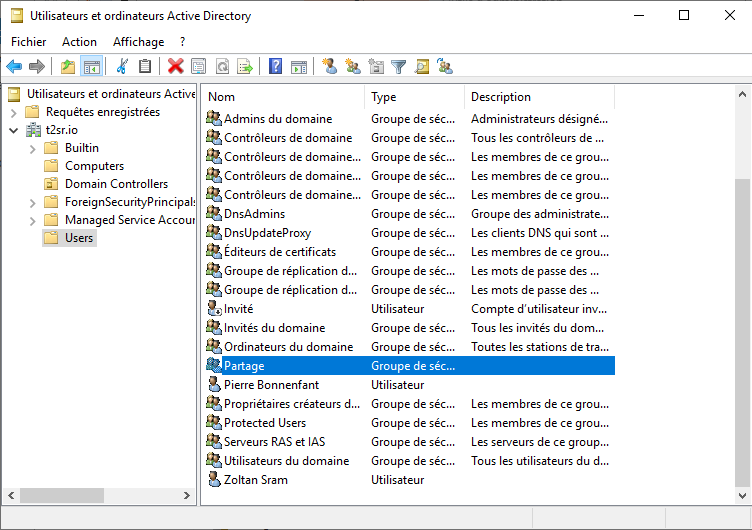Create a new group with toolbar icon
Viewport: 752px width, 530px height.
[353, 66]
